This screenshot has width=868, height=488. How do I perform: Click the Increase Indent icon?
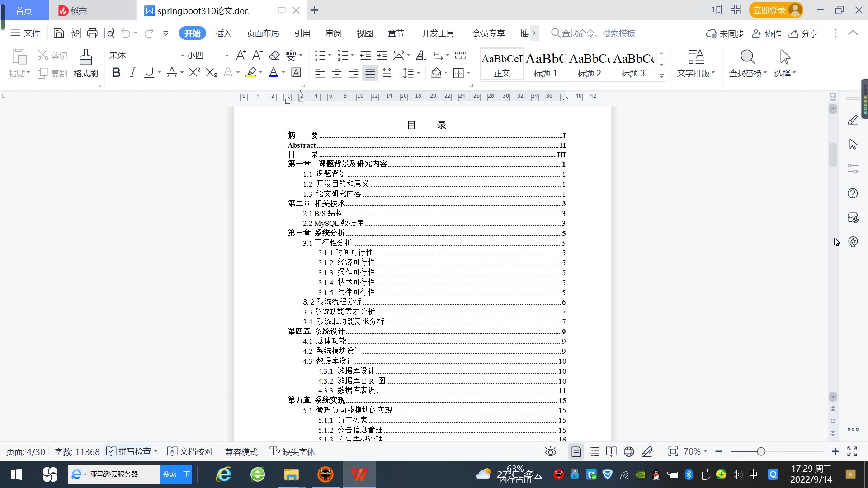coord(382,55)
